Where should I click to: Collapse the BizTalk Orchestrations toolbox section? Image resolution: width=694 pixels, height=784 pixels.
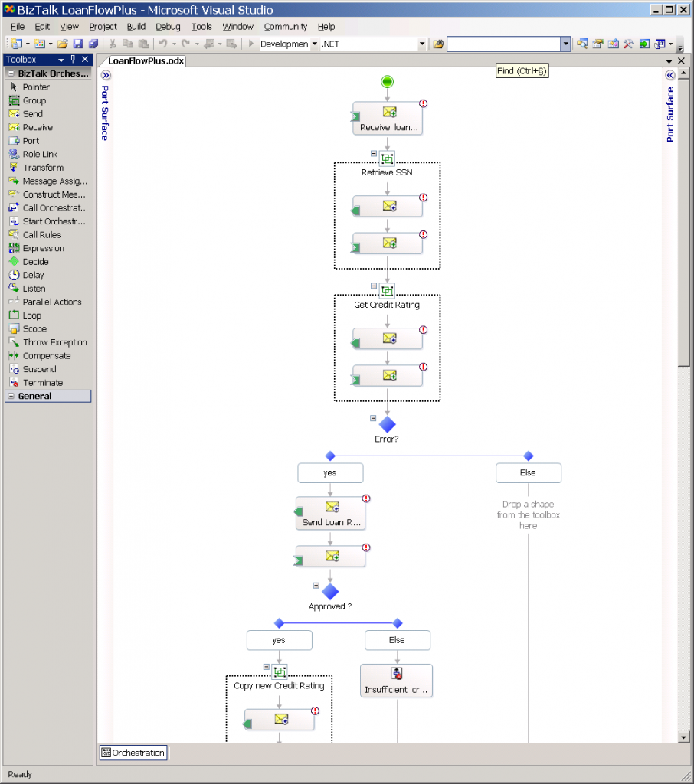click(x=11, y=73)
